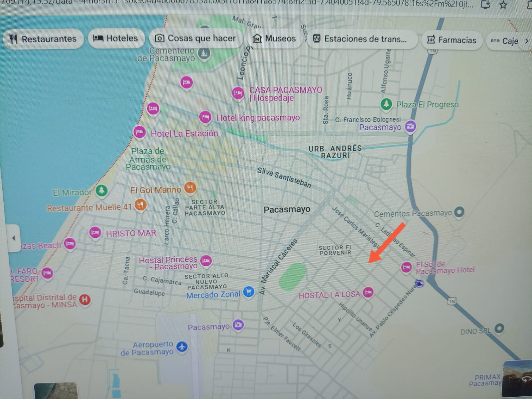Open Hotel king pacasmayo pin

[x=205, y=118]
